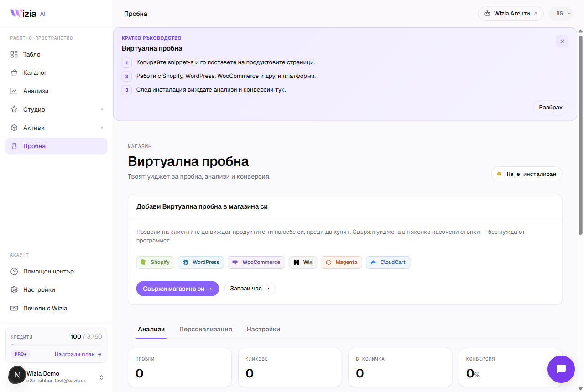This screenshot has height=392, width=584.
Task: Click the Magento logo icon
Action: point(328,263)
